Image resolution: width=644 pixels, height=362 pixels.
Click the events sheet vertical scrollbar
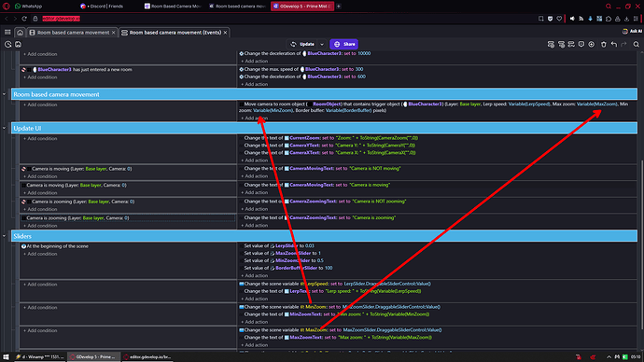641,244
